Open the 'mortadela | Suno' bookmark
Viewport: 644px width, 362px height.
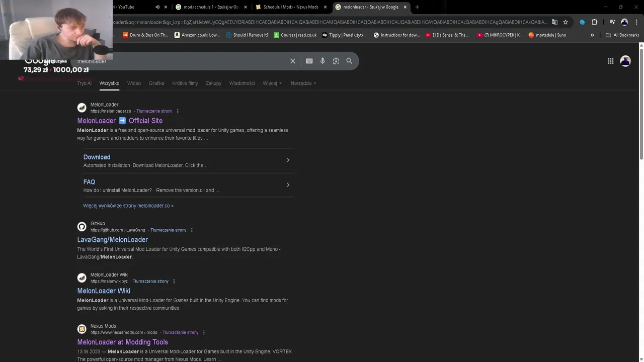pos(547,35)
